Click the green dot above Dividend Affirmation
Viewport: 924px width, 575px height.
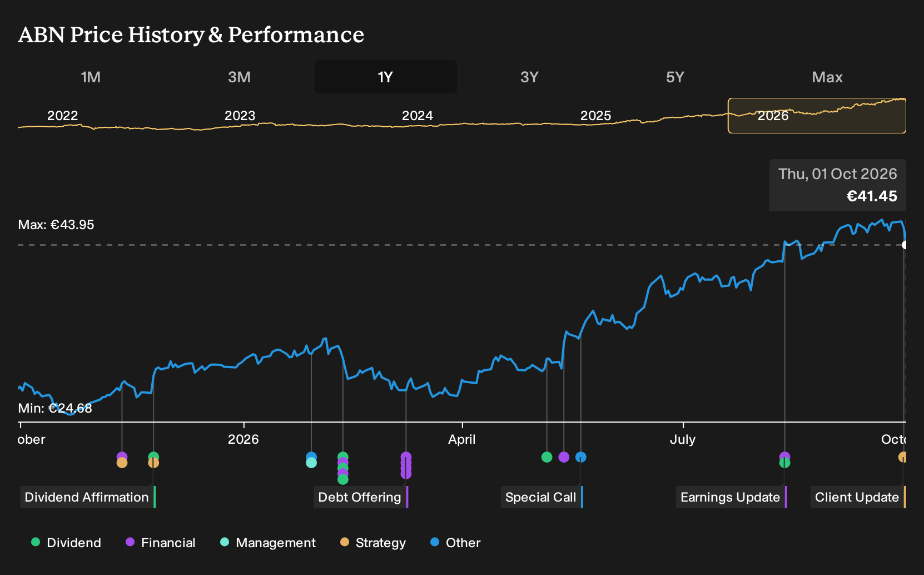tap(153, 457)
